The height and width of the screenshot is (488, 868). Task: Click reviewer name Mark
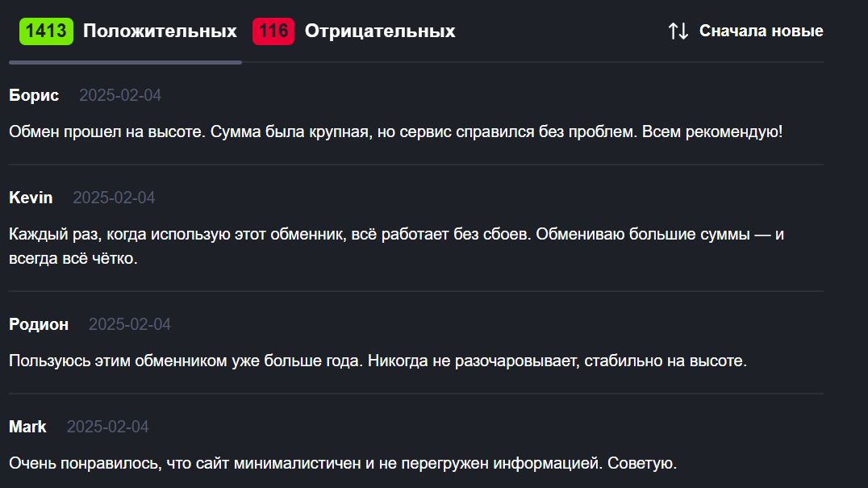tap(27, 427)
